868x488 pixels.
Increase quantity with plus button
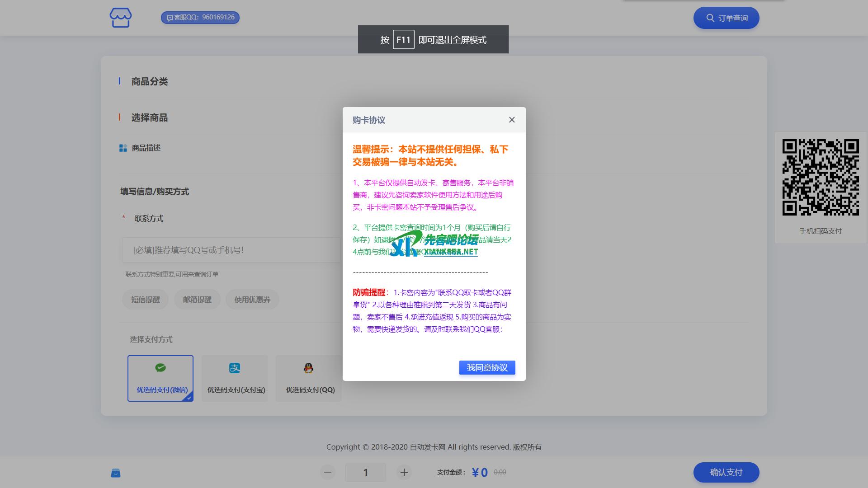[404, 472]
